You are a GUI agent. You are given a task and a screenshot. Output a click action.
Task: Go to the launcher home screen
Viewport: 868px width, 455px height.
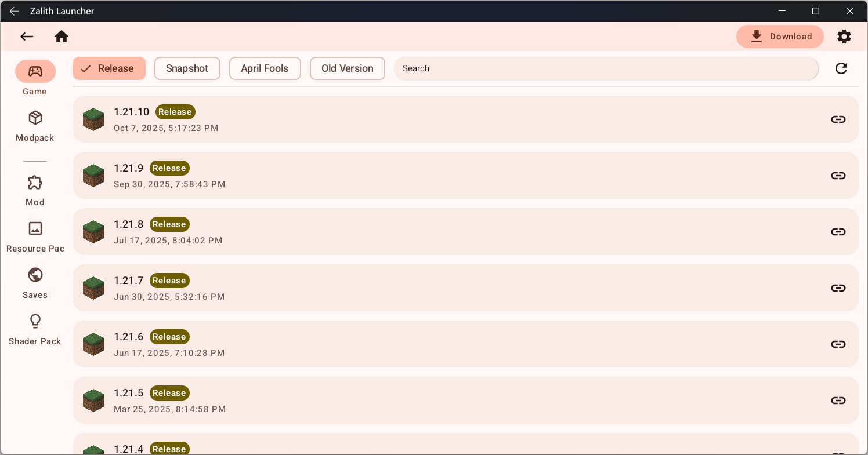tap(62, 36)
